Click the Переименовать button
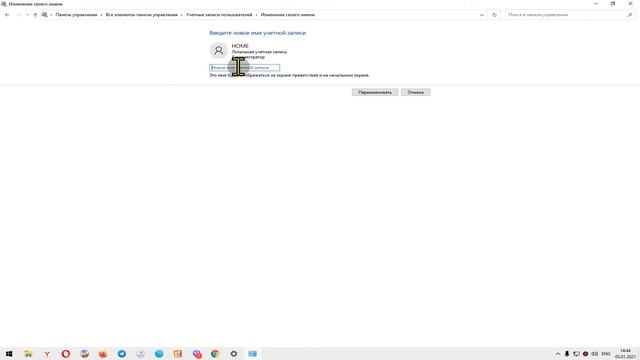This screenshot has height=360, width=640. [375, 92]
